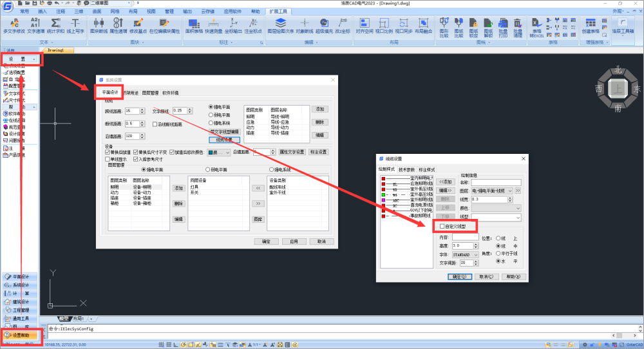Click the print icon in quick access toolbar

50,3
